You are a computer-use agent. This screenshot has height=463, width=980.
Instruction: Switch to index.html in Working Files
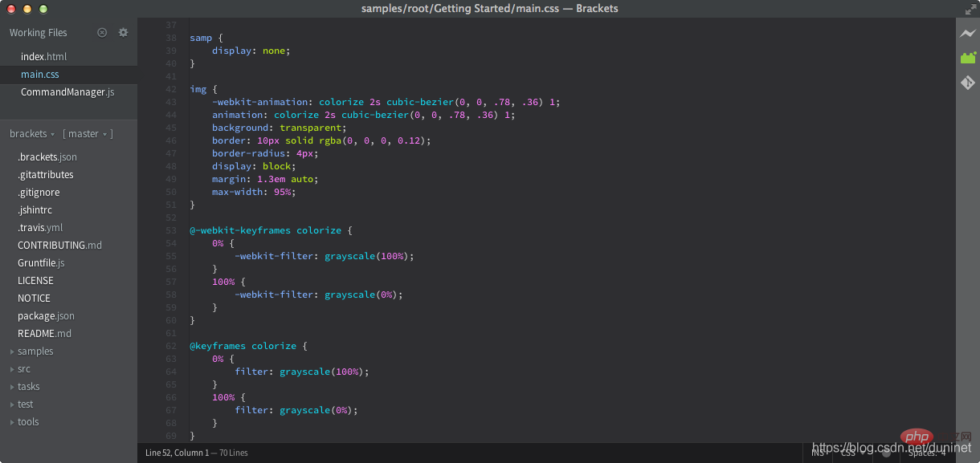click(43, 57)
